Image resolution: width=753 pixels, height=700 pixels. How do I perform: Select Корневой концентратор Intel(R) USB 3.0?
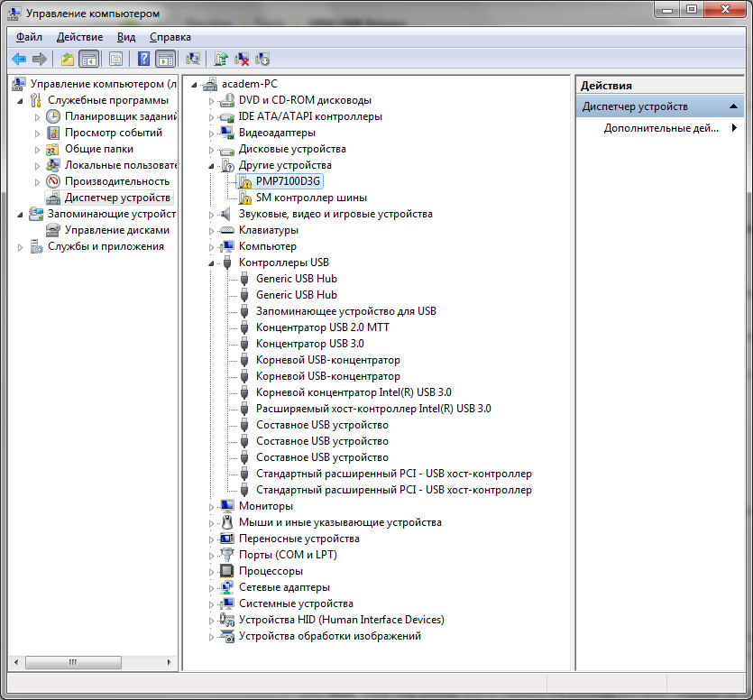tap(354, 392)
